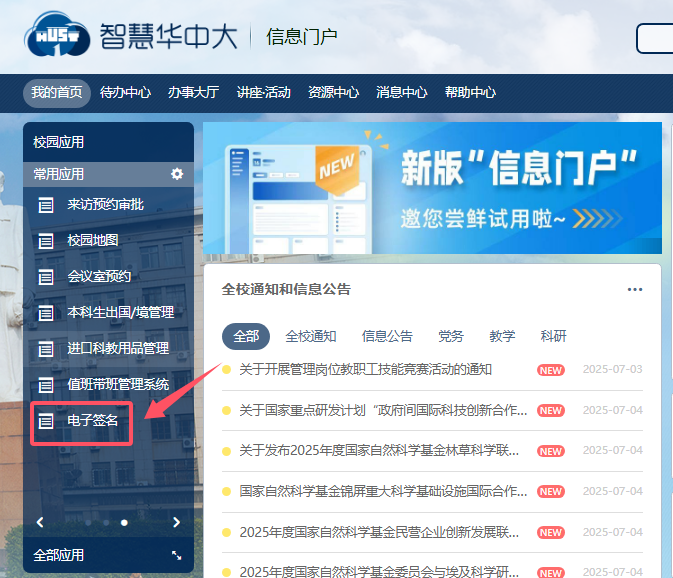Image resolution: width=673 pixels, height=578 pixels.
Task: Go to next page of common apps
Action: coord(176,522)
